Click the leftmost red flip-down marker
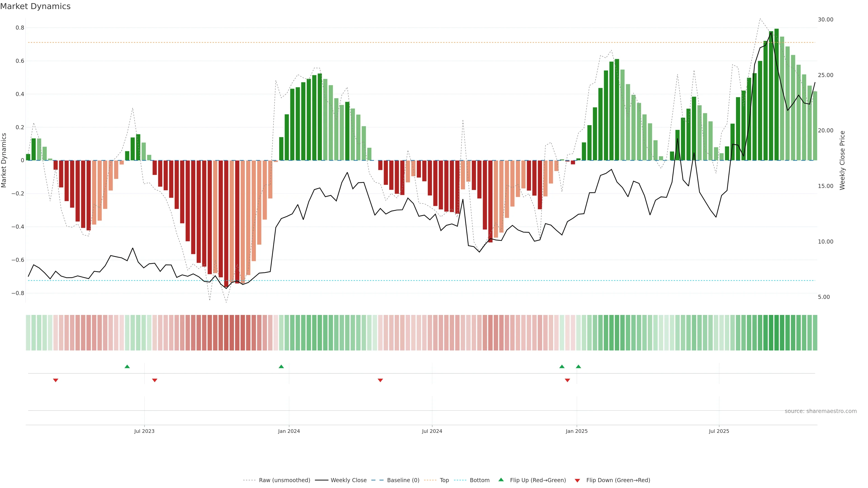Screen dimensions: 868x488 pyautogui.click(x=56, y=380)
